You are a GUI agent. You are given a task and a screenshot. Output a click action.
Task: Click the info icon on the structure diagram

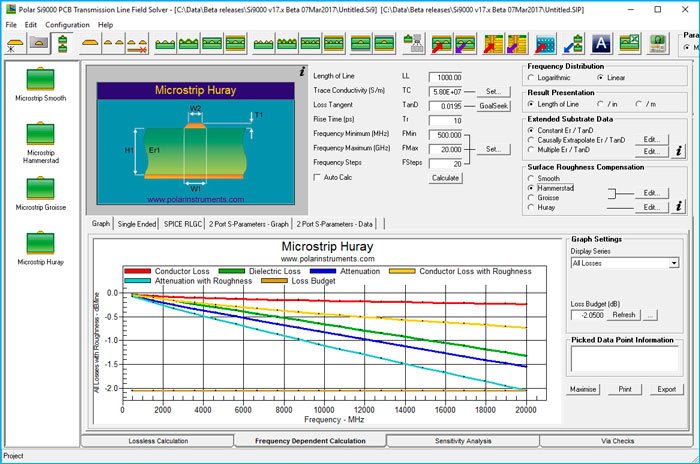(302, 71)
